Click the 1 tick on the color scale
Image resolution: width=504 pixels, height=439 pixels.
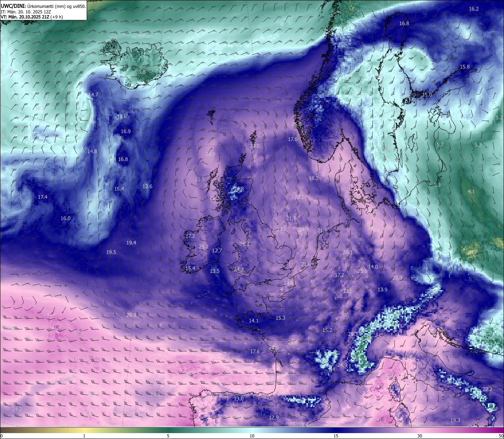point(84,436)
